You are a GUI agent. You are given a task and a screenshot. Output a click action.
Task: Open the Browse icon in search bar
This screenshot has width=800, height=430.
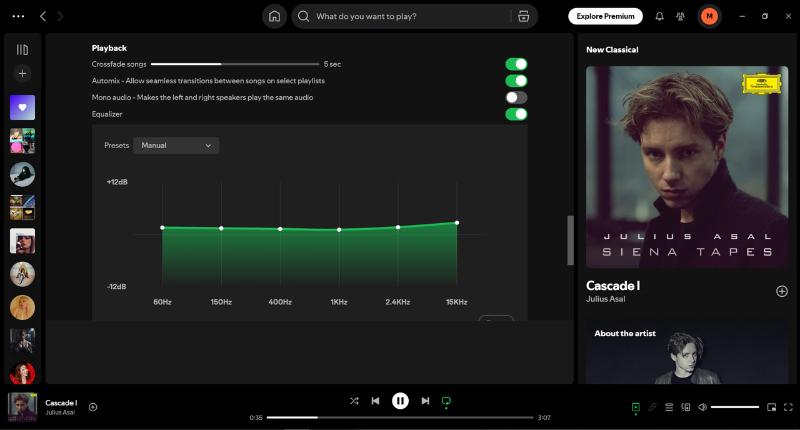tap(521, 16)
